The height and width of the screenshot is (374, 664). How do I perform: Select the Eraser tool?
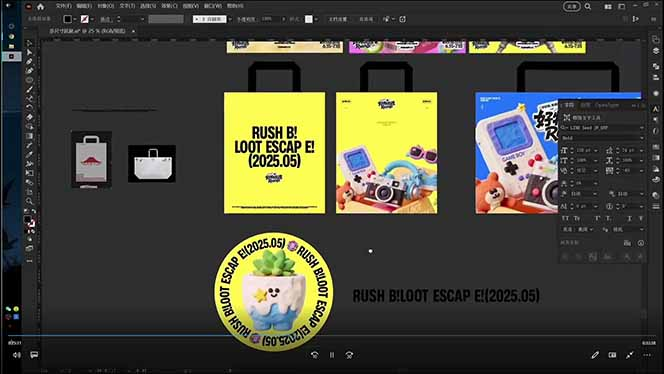(29, 117)
